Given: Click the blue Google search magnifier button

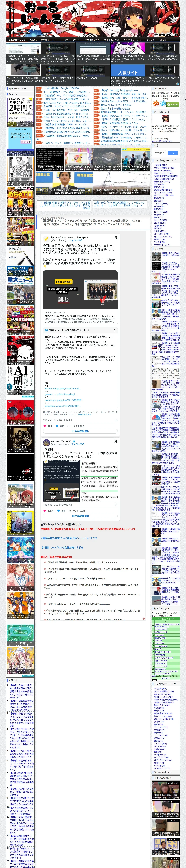Looking at the screenshot, I should [173, 153].
